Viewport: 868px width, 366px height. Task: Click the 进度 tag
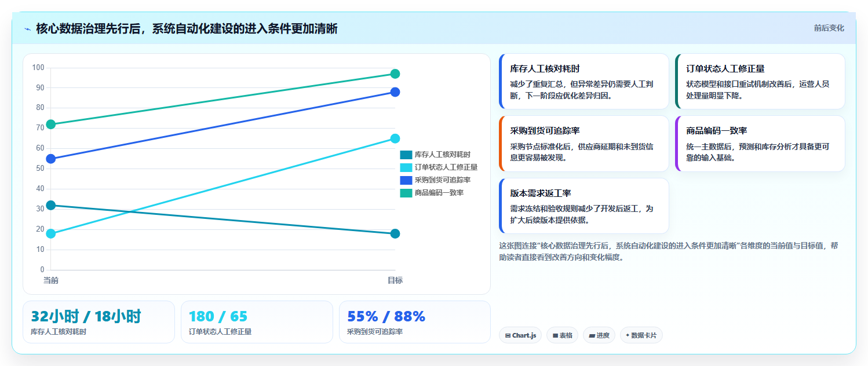599,335
